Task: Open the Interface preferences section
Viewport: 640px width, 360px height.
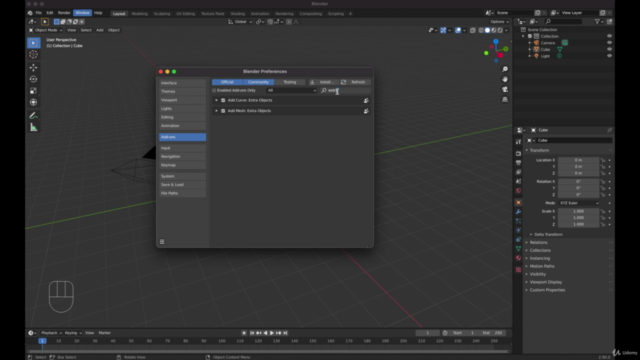Action: tap(182, 83)
